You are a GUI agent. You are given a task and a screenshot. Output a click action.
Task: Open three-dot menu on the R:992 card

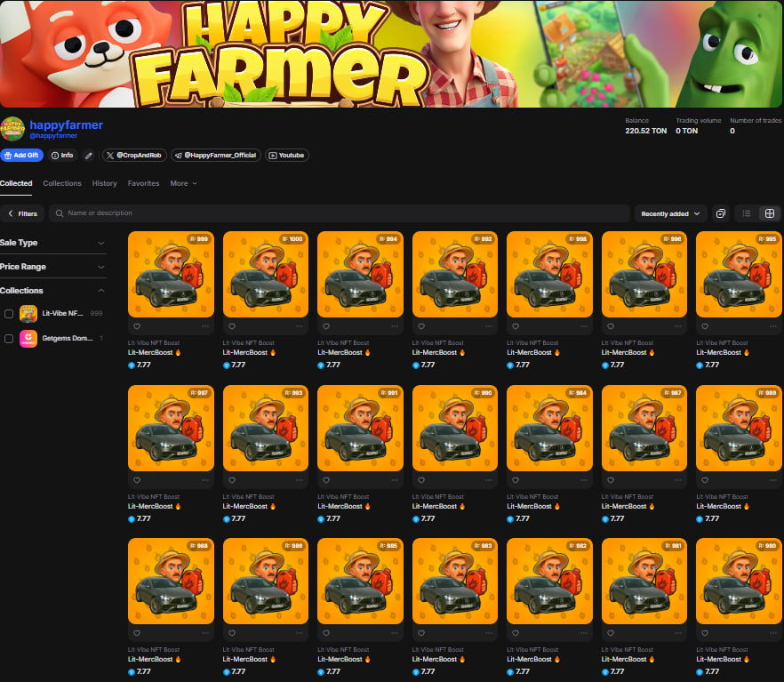pos(489,326)
